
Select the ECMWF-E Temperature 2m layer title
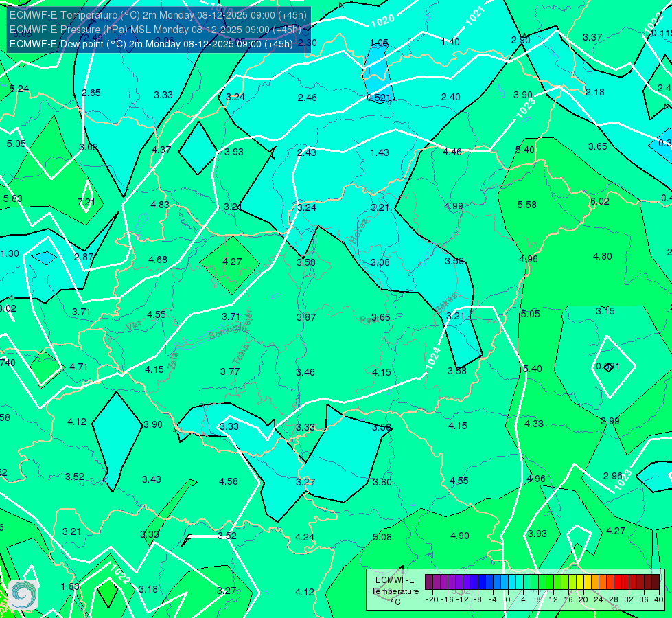click(158, 15)
